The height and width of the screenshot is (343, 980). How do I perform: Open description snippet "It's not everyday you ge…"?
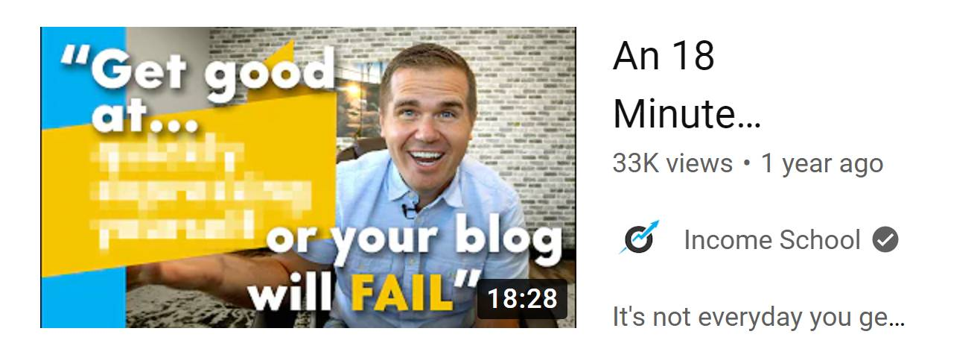[x=759, y=317]
